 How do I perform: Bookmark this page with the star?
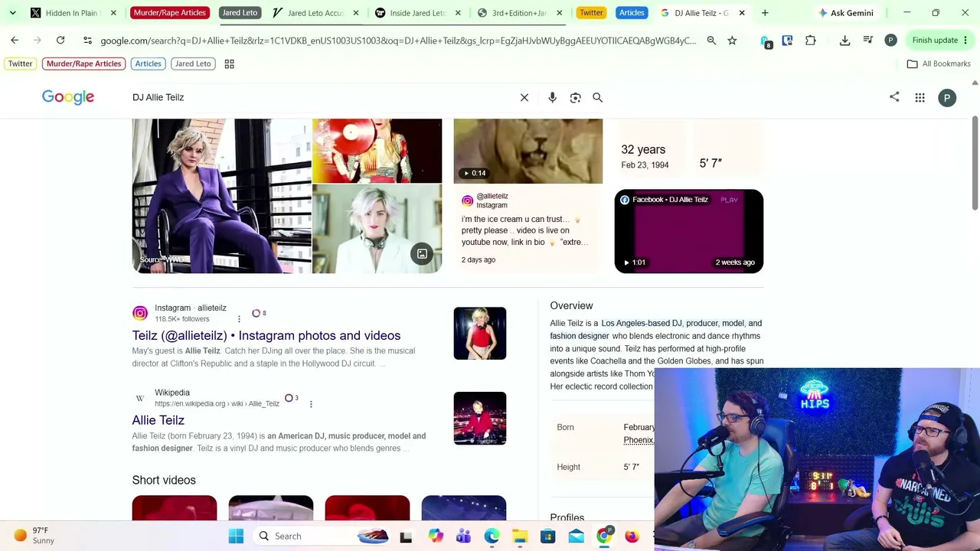click(x=732, y=41)
